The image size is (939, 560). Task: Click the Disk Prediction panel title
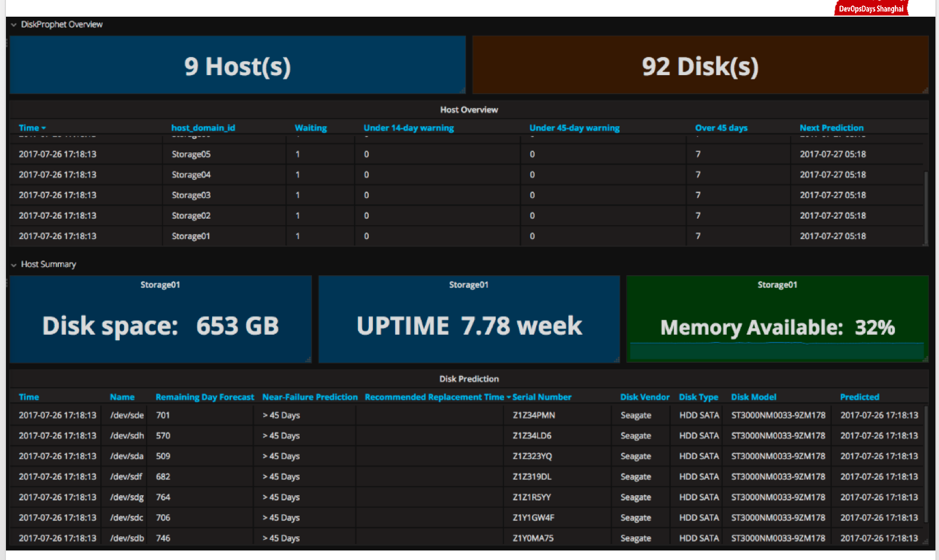click(x=469, y=379)
